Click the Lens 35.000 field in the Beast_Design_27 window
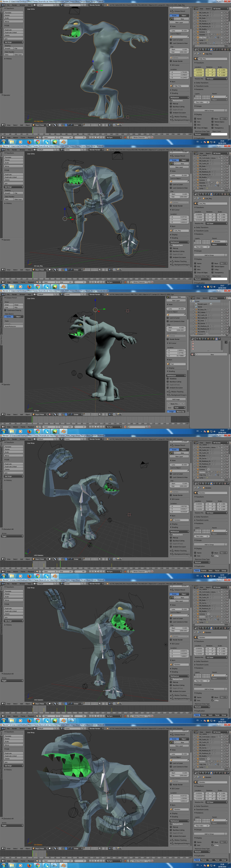Screen dimensions: 231x868 coord(179,31)
